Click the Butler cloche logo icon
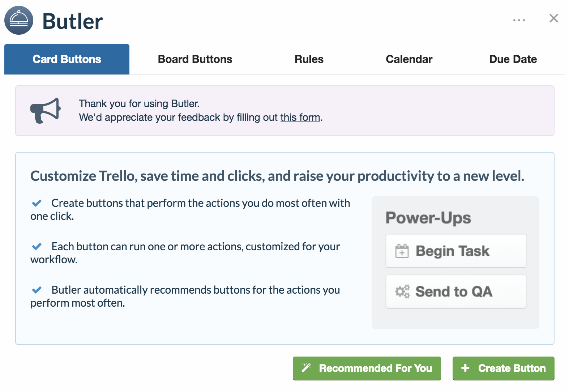The height and width of the screenshot is (392, 569). pos(19,20)
